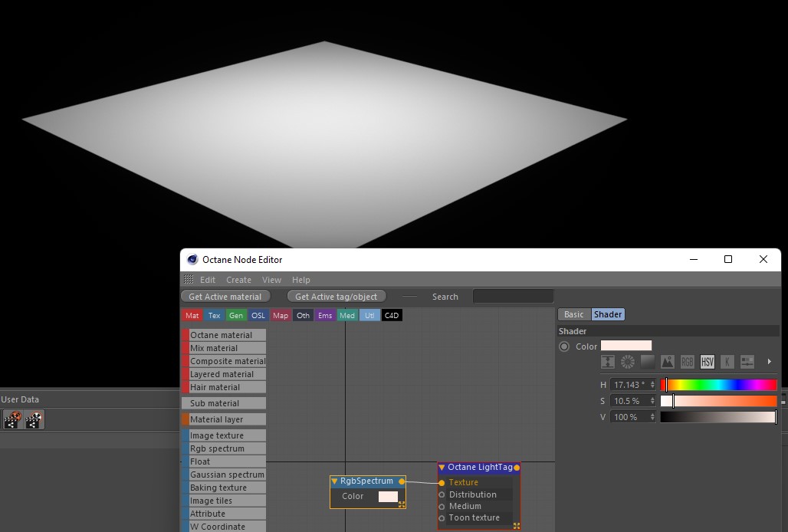Open the Edit menu

(x=208, y=280)
